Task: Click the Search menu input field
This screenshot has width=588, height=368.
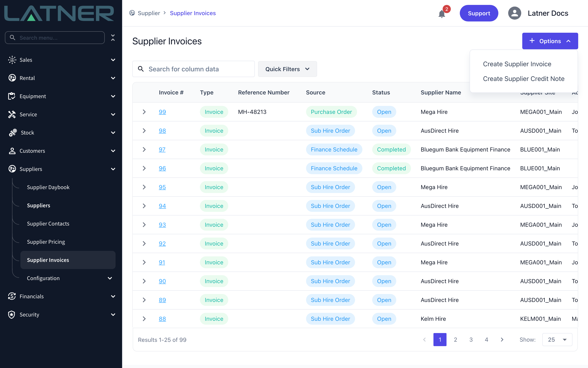Action: pyautogui.click(x=55, y=37)
